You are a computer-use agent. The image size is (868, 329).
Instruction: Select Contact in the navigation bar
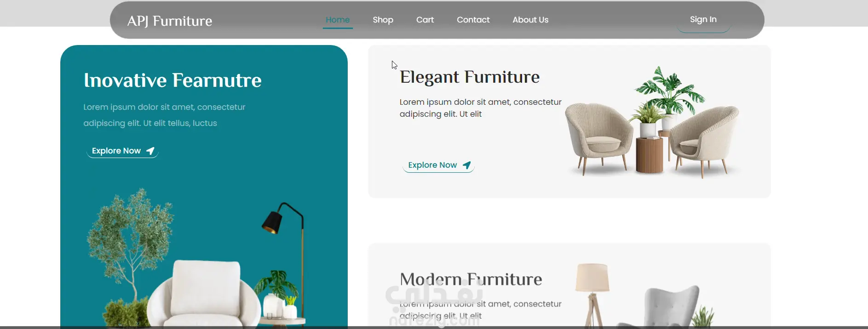coord(473,20)
